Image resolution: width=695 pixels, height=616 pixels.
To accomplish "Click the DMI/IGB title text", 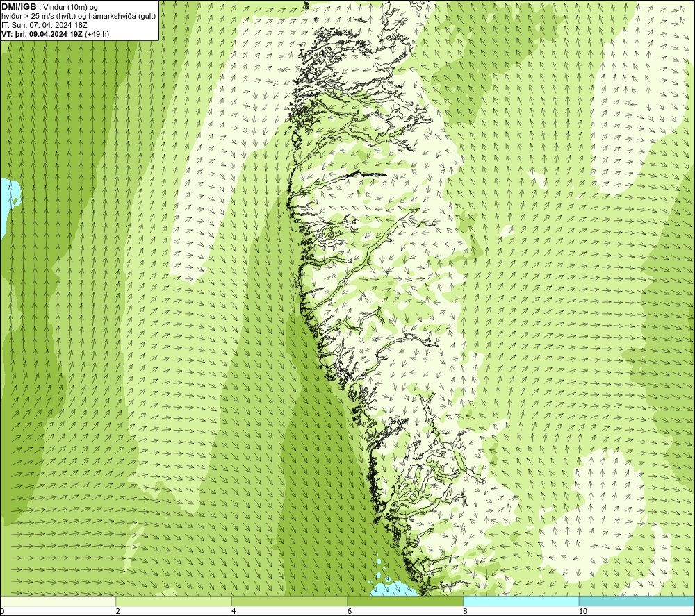I will click(x=19, y=7).
